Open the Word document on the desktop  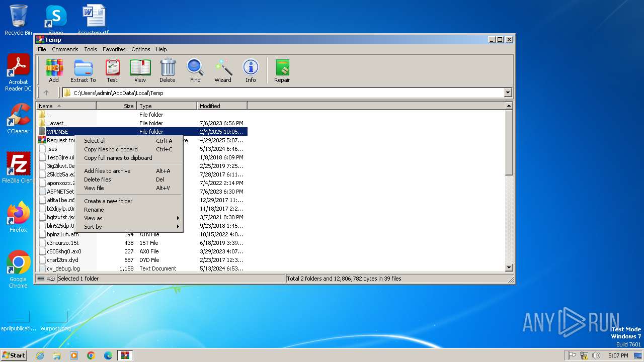point(94,20)
